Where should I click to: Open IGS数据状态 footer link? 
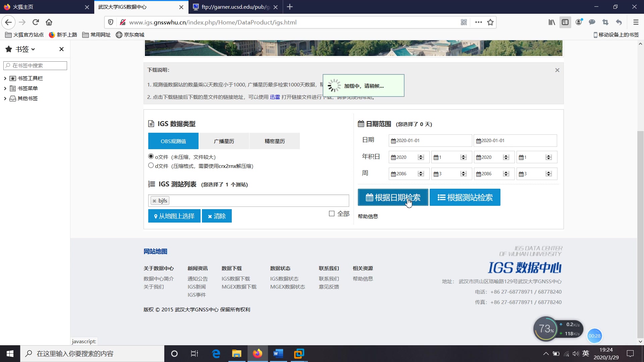[284, 279]
